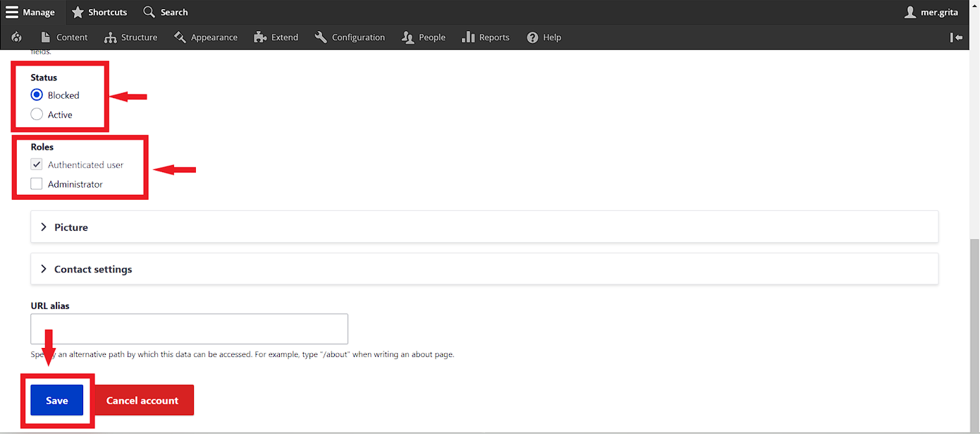Expand the Picture section
The height and width of the screenshot is (434, 980).
pos(71,227)
